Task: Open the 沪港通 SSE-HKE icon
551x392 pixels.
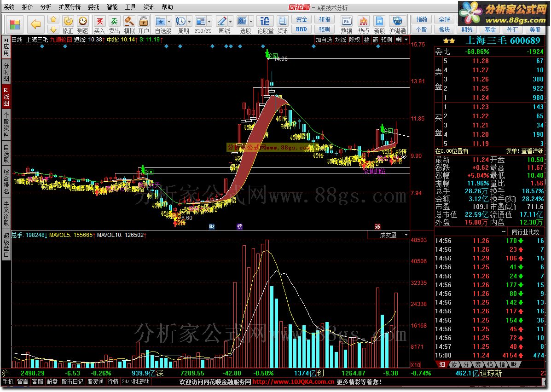Action: (x=397, y=24)
